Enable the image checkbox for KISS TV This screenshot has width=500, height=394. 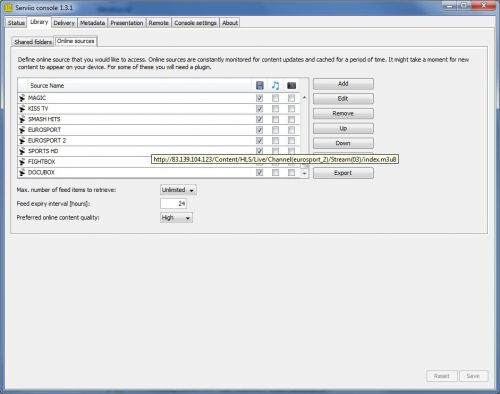291,109
